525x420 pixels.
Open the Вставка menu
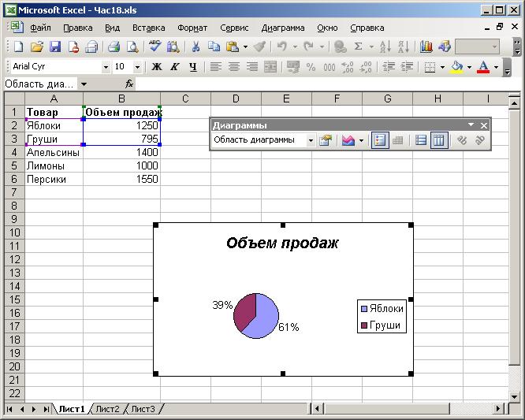coord(149,28)
